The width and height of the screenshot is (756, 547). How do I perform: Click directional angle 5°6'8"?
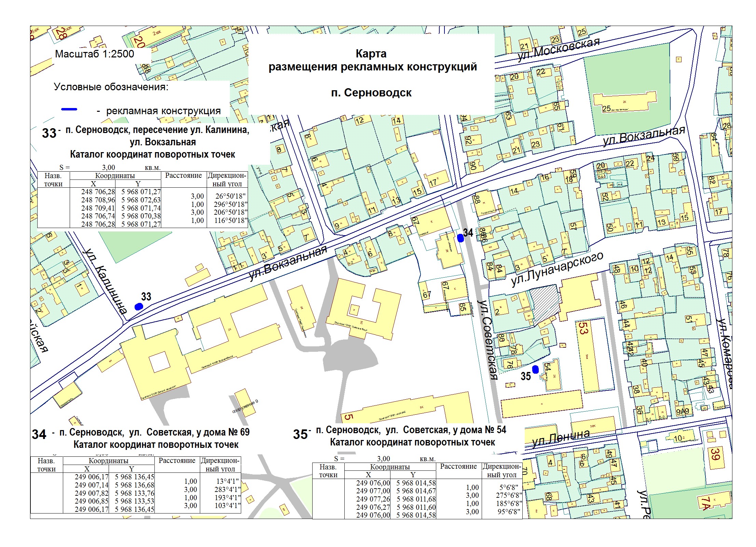509,488
